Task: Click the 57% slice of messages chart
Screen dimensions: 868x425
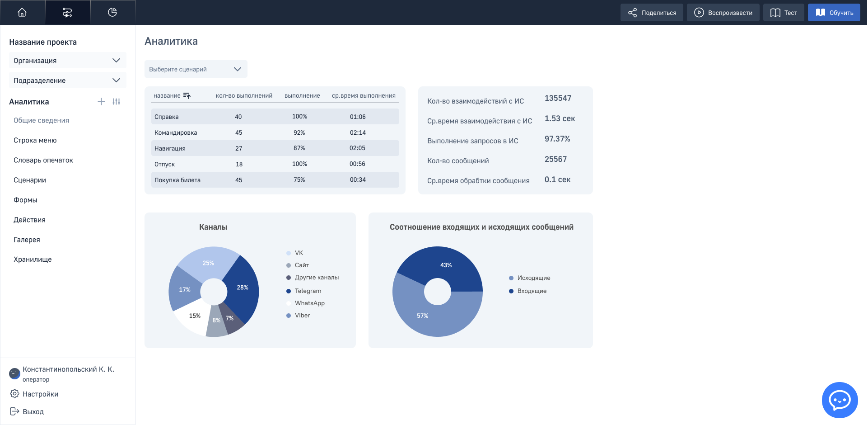Action: click(423, 316)
